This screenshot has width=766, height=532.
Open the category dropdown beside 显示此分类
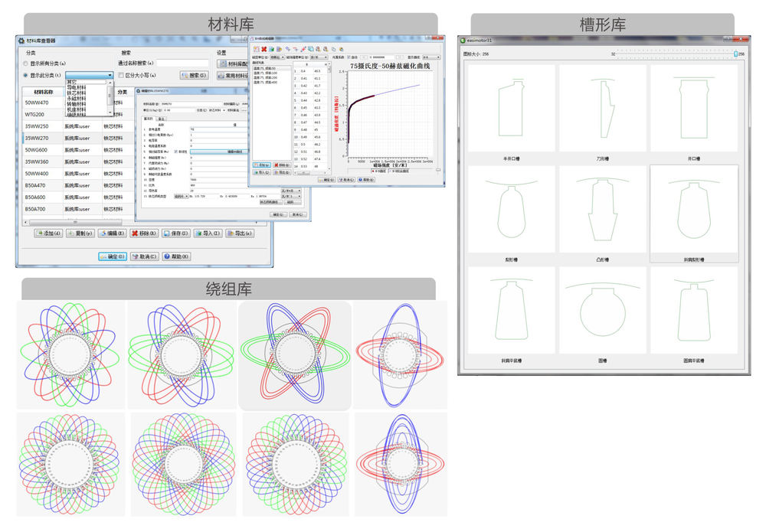[x=110, y=75]
